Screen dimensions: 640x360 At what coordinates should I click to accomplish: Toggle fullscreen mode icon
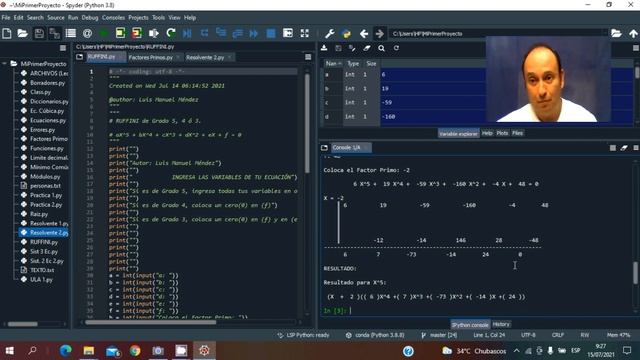click(304, 33)
